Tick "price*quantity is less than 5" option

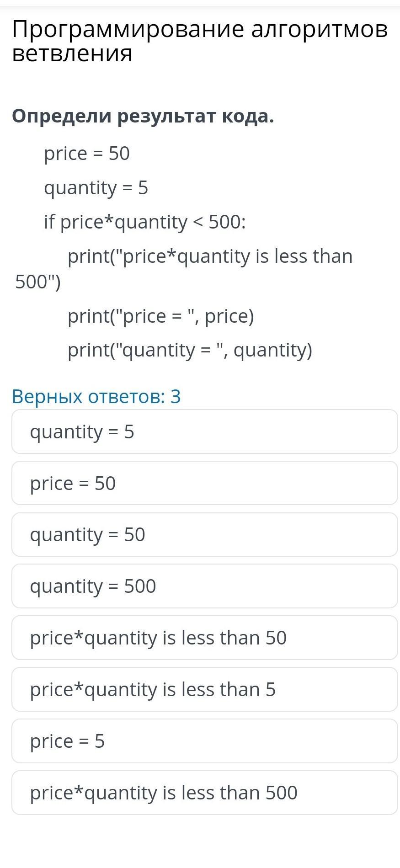205,689
